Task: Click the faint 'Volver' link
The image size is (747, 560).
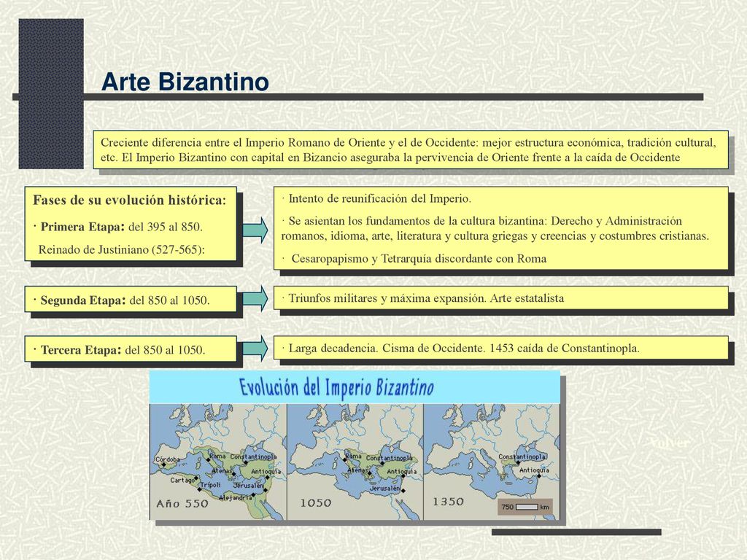Action: click(x=670, y=443)
